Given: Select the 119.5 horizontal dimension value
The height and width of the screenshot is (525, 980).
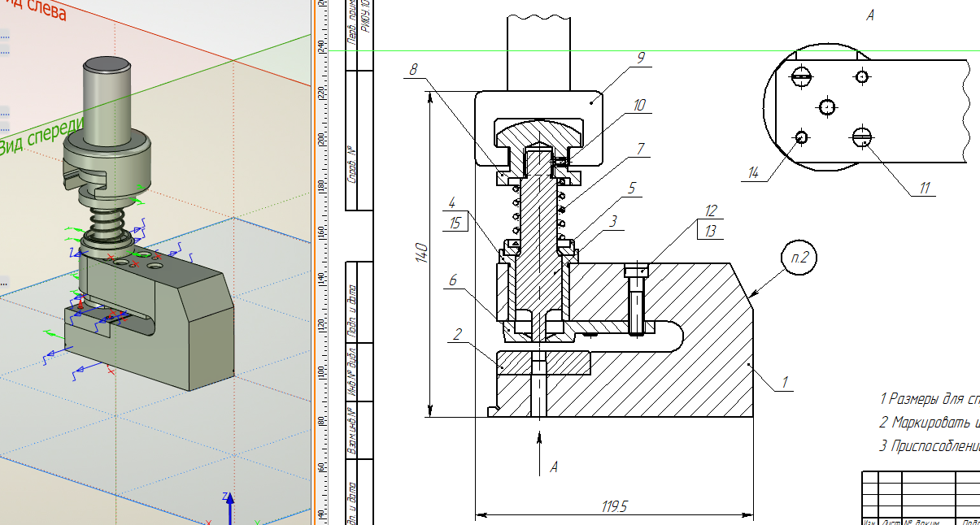Looking at the screenshot, I should pos(615,506).
